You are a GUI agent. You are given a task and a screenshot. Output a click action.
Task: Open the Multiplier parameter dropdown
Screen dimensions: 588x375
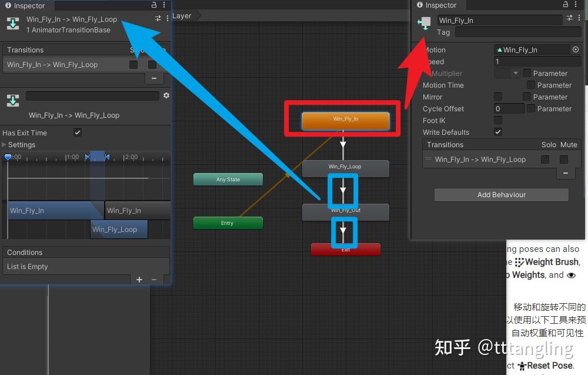pyautogui.click(x=507, y=73)
